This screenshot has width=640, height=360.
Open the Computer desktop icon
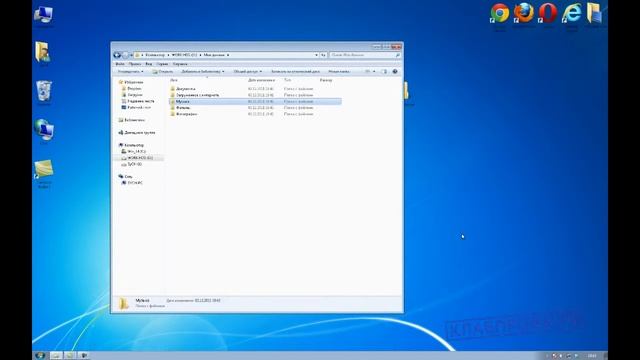coord(43,14)
